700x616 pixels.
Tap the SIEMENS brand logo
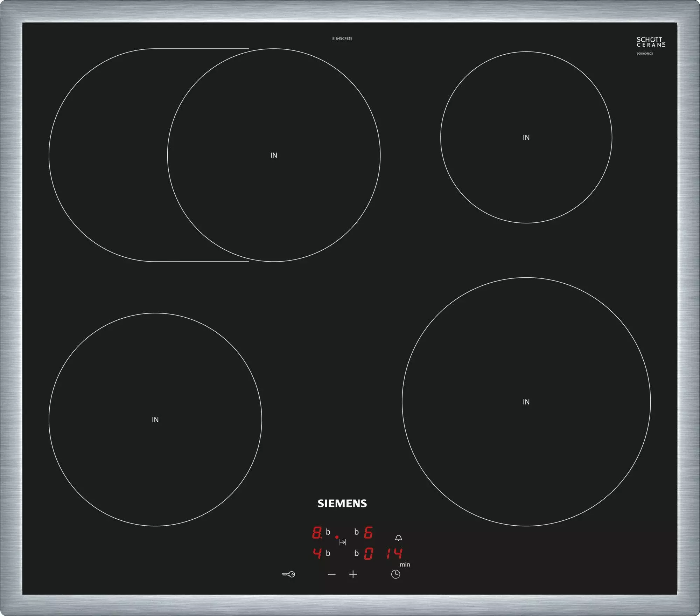(x=342, y=503)
